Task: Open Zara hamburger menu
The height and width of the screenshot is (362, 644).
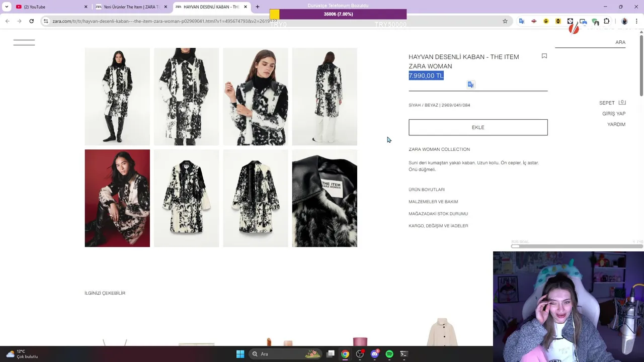Action: click(24, 42)
